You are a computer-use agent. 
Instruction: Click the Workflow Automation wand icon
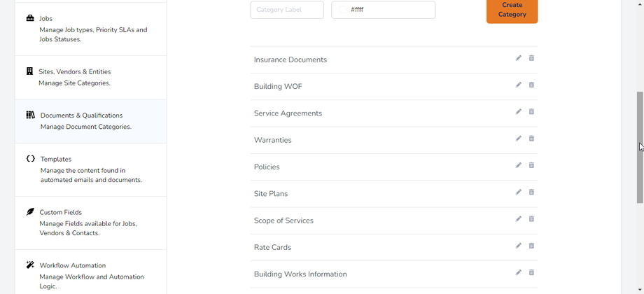coord(30,265)
